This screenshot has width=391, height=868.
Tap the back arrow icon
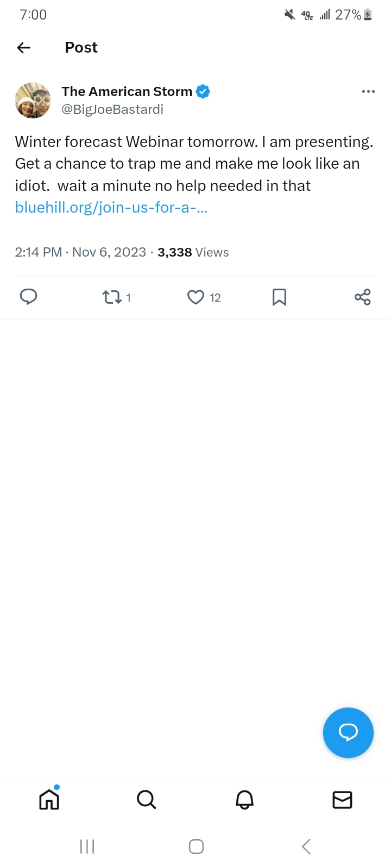[x=24, y=48]
